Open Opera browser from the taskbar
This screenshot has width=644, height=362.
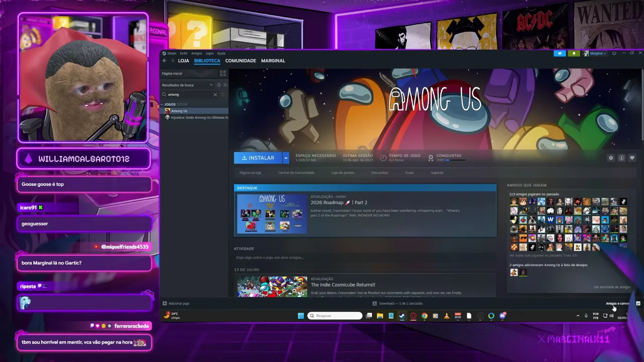click(413, 316)
